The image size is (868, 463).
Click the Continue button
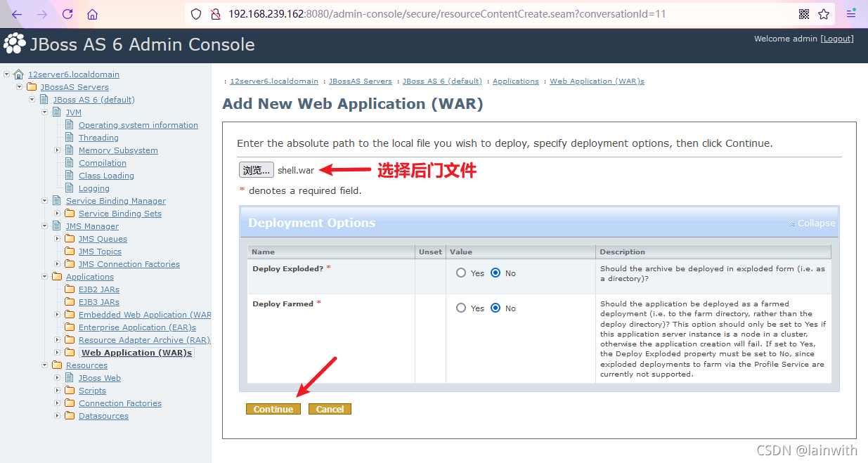[x=273, y=409]
